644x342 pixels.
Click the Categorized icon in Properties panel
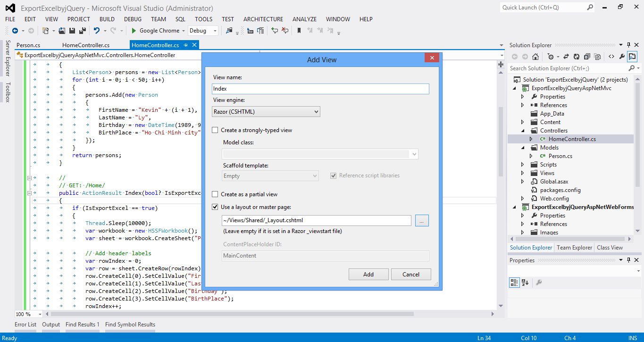click(x=514, y=283)
